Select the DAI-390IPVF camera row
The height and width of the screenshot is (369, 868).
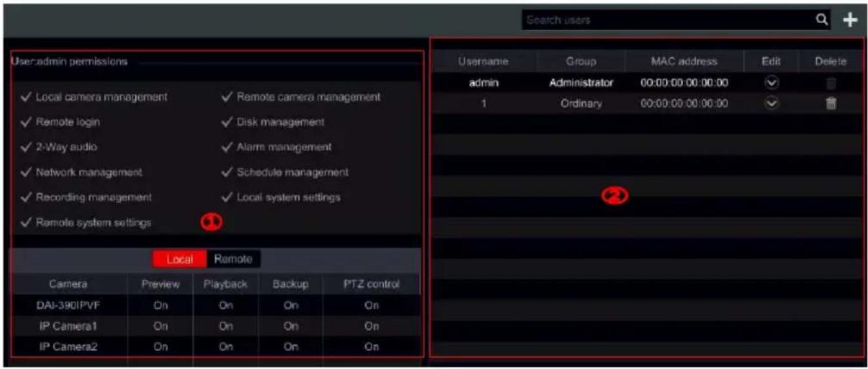tap(216, 306)
